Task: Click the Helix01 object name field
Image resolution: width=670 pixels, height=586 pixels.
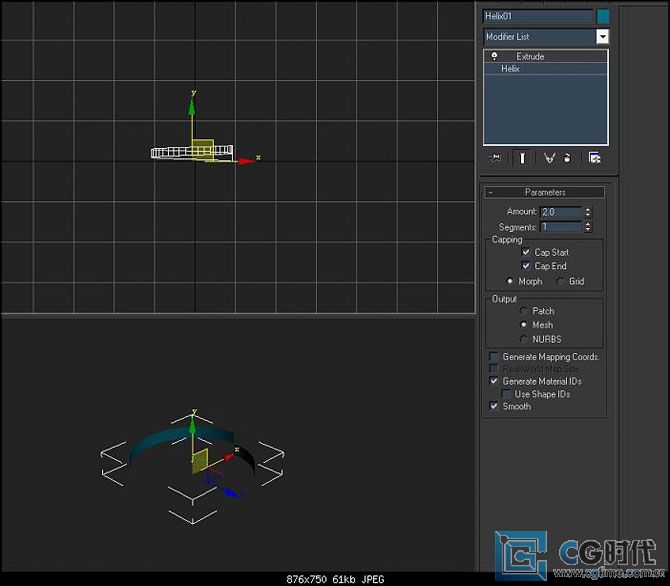Action: pyautogui.click(x=538, y=16)
